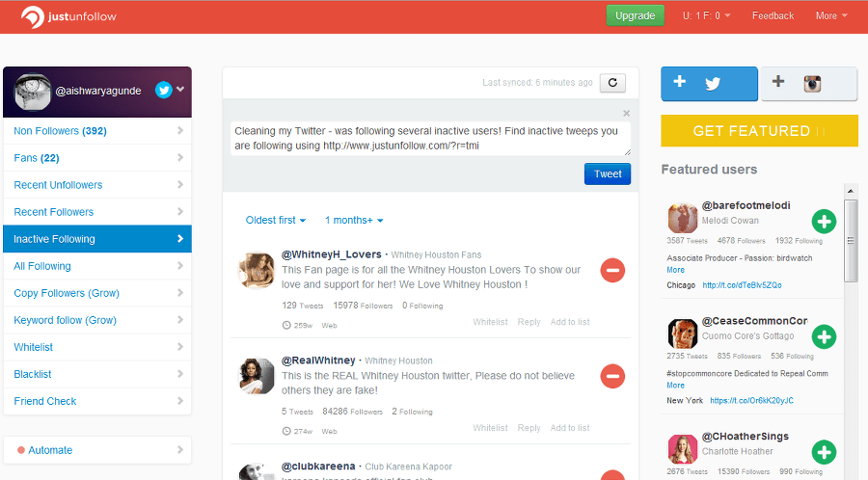868x480 pixels.
Task: Whitelist @WhitneyH_Lovers
Action: coord(490,322)
